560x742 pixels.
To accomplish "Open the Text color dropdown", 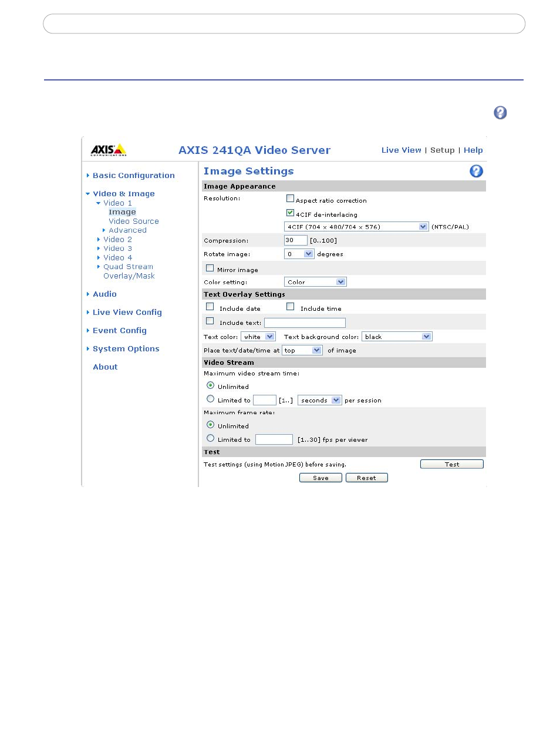I will [258, 337].
